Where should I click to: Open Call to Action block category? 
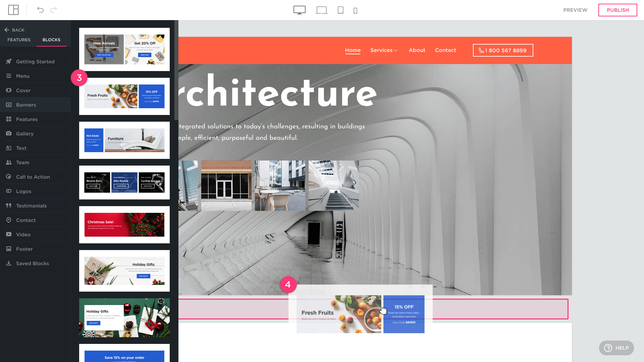pos(33,177)
